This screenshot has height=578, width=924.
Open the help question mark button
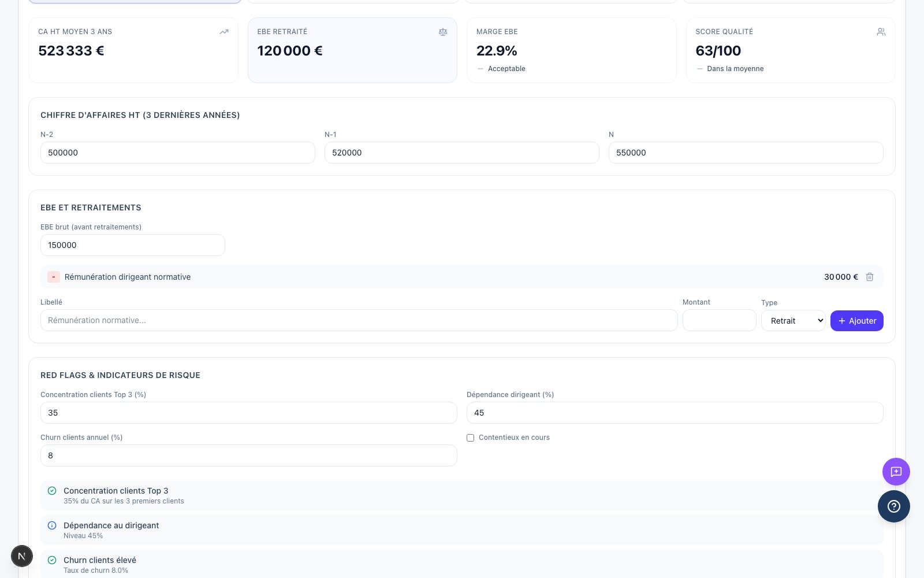[894, 506]
